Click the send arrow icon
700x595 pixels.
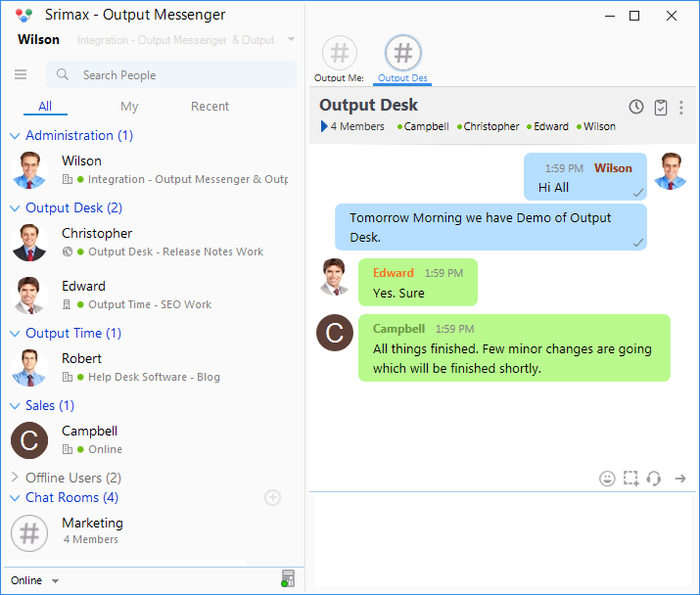680,479
